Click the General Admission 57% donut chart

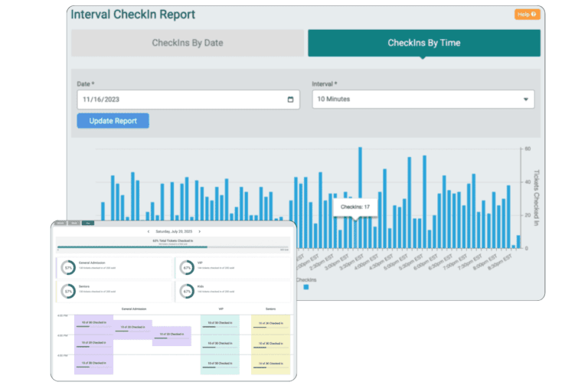click(68, 267)
